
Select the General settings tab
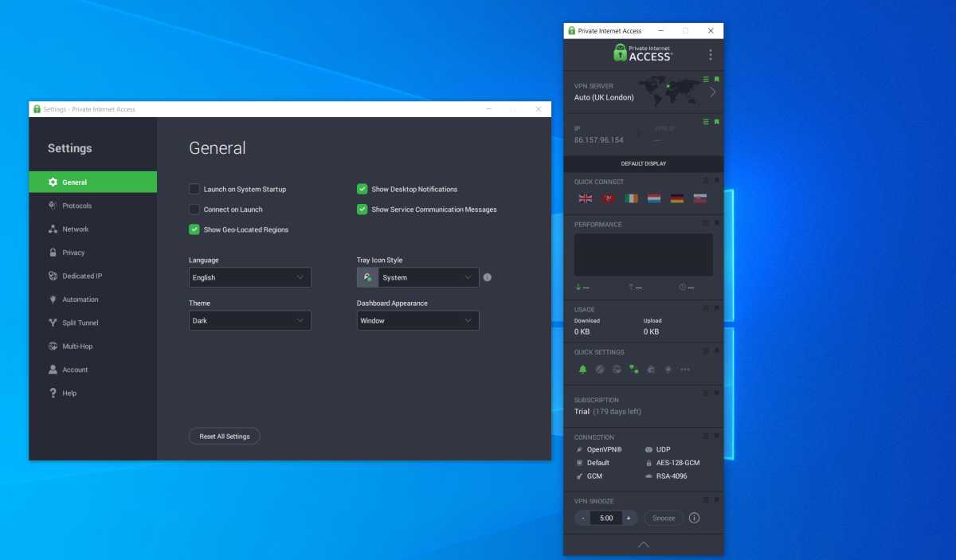(x=93, y=182)
